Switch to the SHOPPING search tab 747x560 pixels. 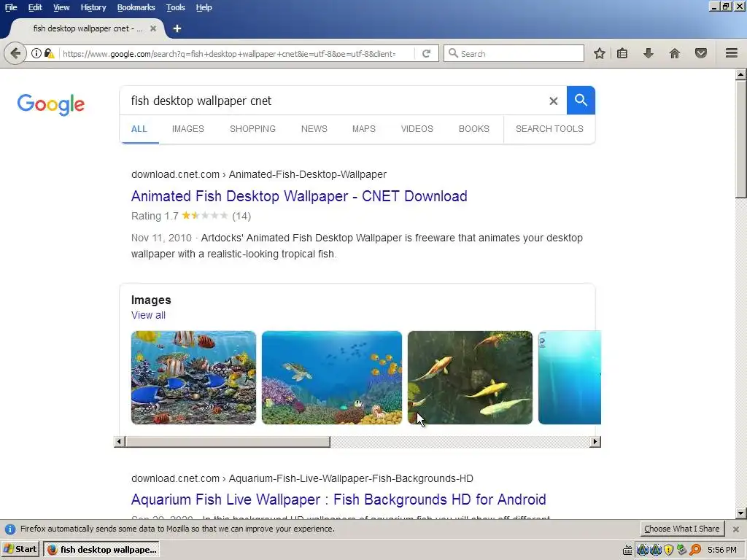pyautogui.click(x=252, y=129)
